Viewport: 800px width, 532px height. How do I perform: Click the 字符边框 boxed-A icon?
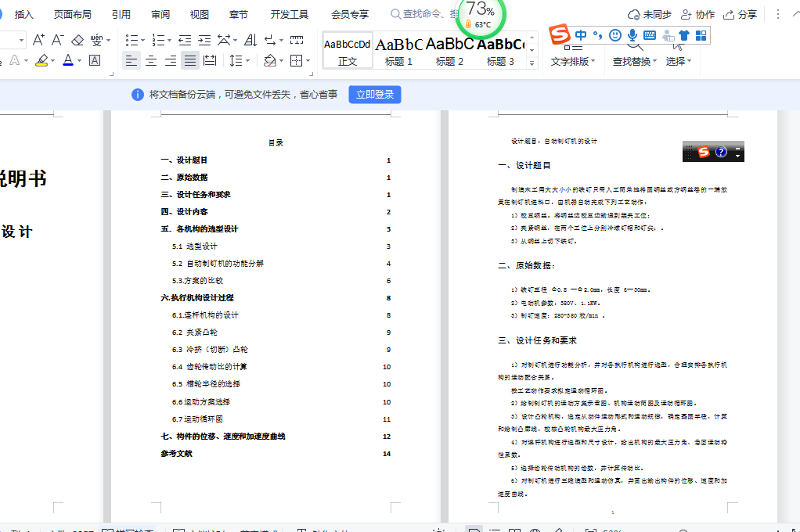click(x=95, y=59)
